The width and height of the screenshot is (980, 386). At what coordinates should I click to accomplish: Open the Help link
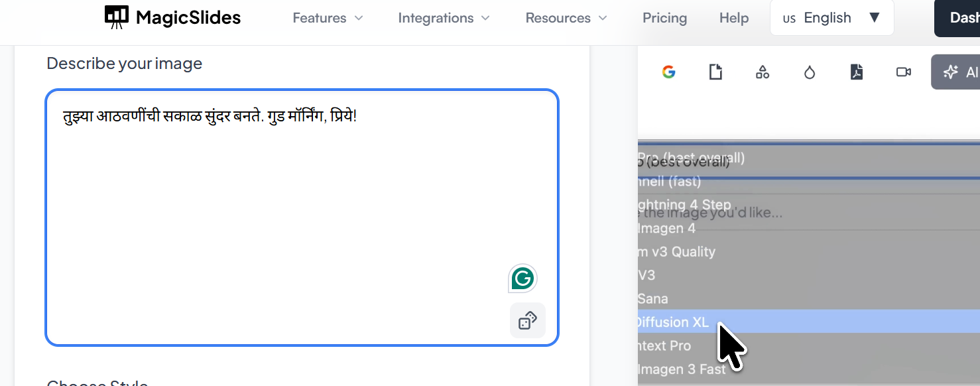[734, 18]
